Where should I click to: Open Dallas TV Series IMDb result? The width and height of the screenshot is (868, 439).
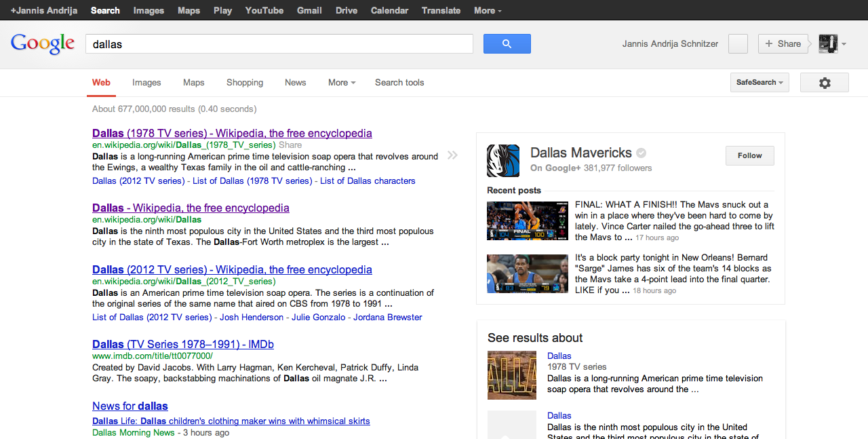pos(183,344)
